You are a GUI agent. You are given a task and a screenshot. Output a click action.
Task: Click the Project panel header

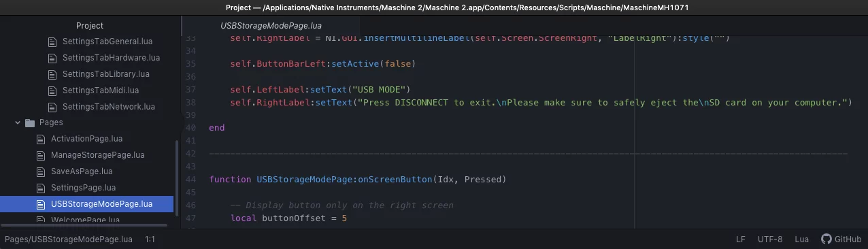[x=90, y=26]
